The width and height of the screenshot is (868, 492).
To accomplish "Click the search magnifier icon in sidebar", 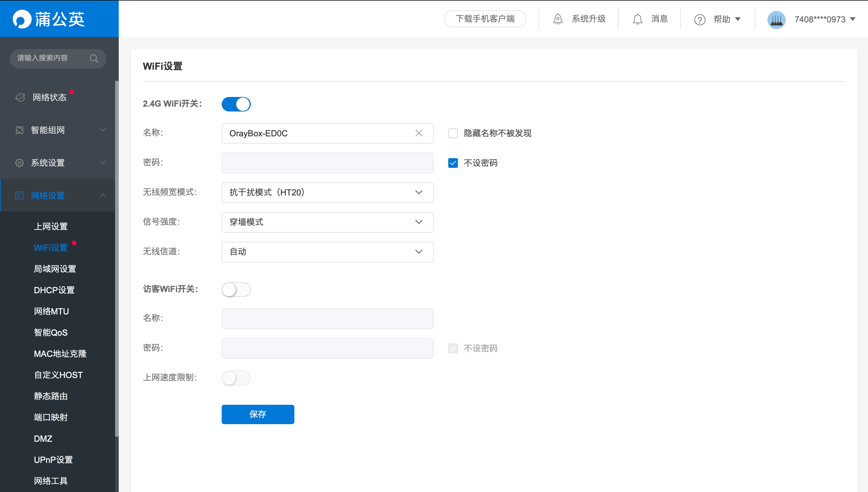I will pos(94,58).
